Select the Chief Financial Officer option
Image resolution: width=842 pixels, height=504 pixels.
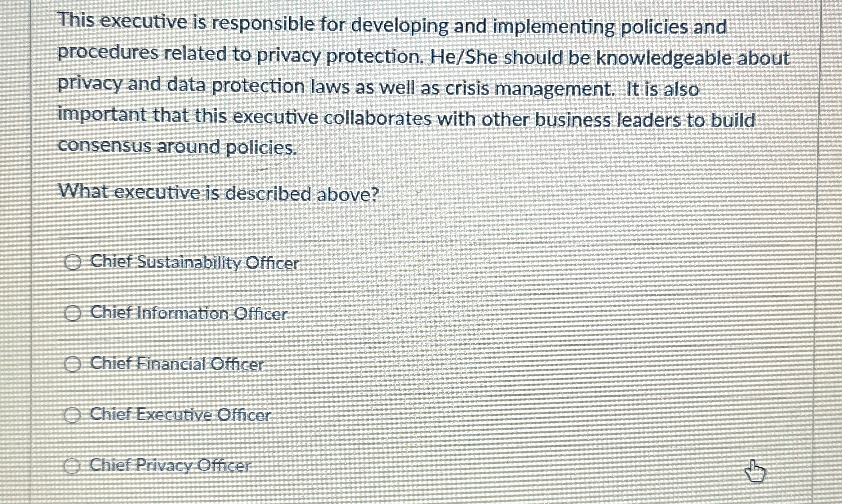(x=73, y=364)
